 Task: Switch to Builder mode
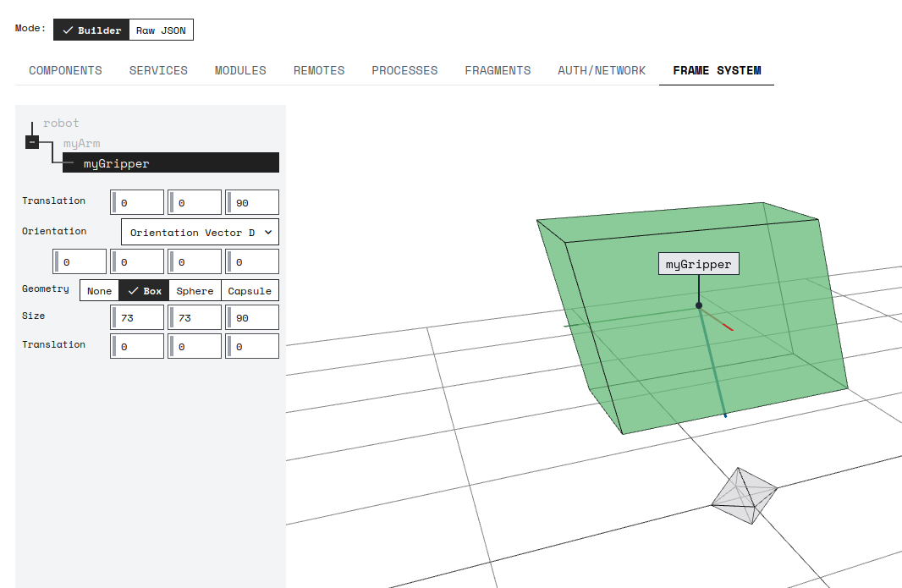(91, 30)
